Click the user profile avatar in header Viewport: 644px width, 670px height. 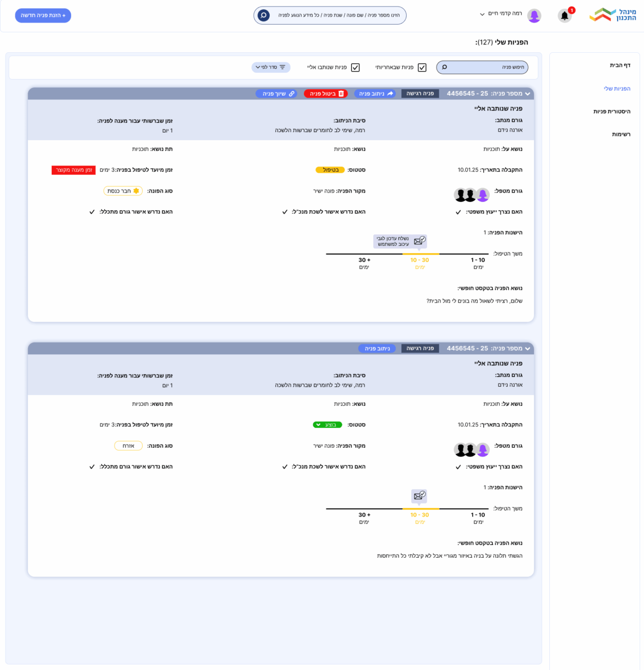(534, 16)
